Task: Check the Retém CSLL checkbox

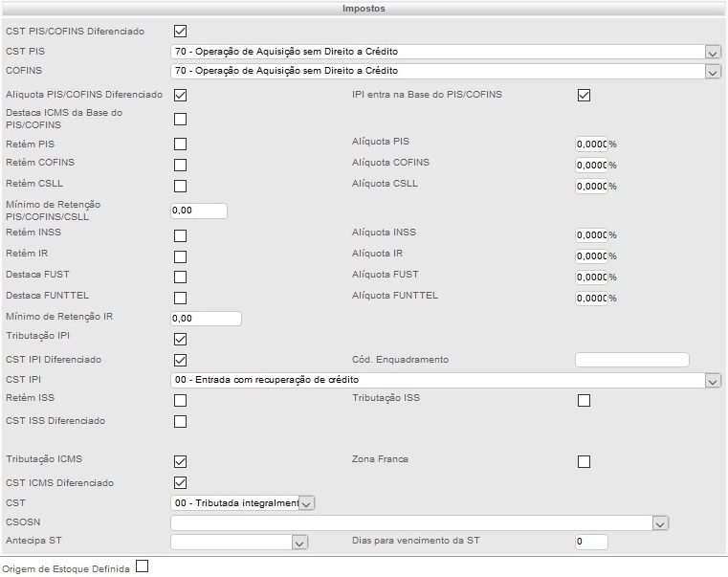Action: [180, 186]
